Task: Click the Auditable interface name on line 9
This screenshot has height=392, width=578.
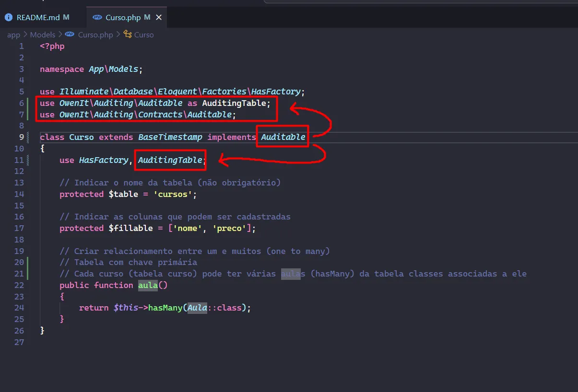Action: 283,137
